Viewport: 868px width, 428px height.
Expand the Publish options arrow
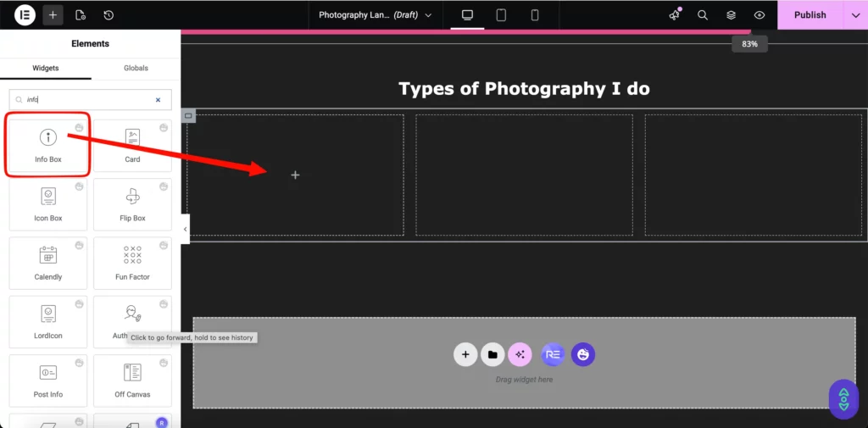click(854, 15)
